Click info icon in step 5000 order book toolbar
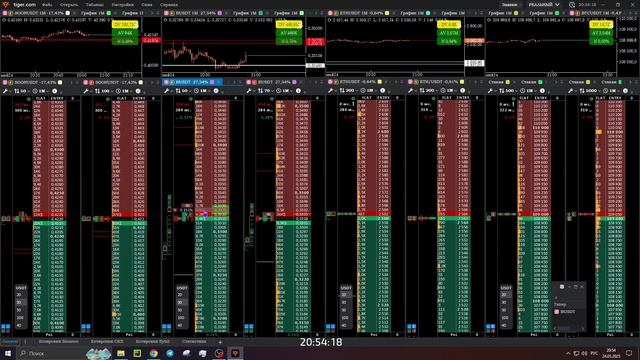 [625, 91]
